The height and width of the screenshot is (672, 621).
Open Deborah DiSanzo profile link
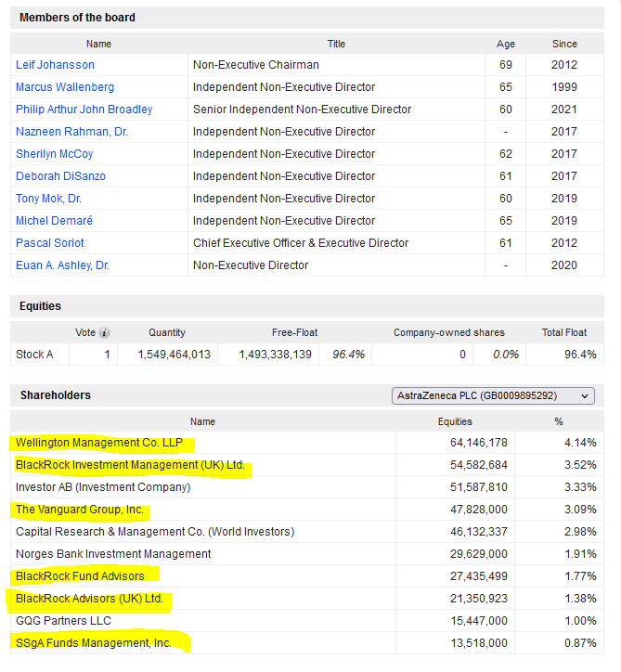(x=60, y=176)
